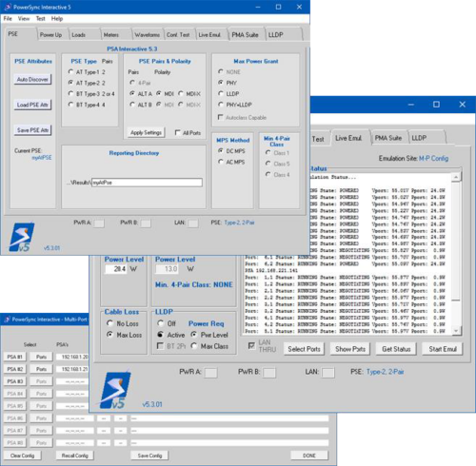The image size is (476, 466).
Task: Select LLDP under Max Power Grant
Action: pyautogui.click(x=221, y=93)
